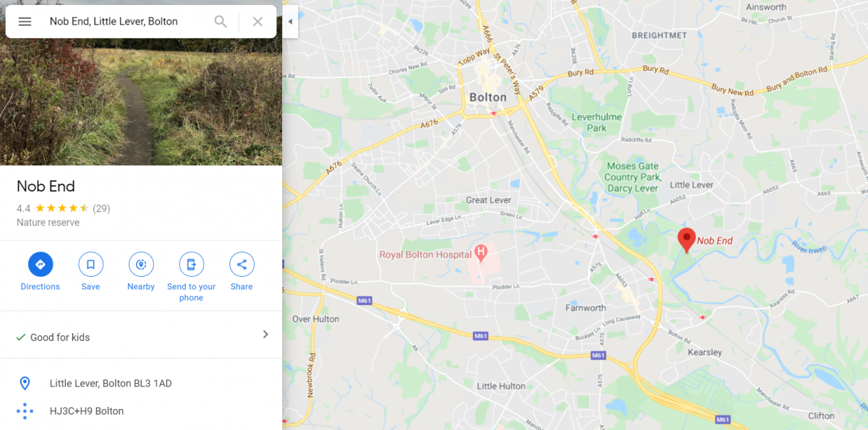Share this place icon
The width and height of the screenshot is (868, 430).
pyautogui.click(x=242, y=265)
